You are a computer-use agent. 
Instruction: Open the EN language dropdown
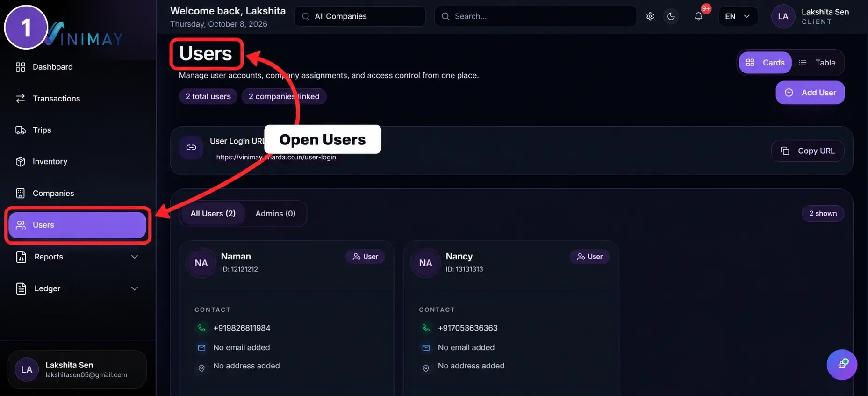pos(738,16)
